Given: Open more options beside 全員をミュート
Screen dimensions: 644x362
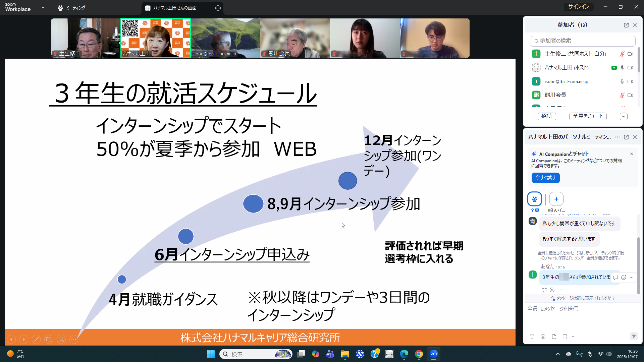Looking at the screenshot, I should [x=624, y=116].
